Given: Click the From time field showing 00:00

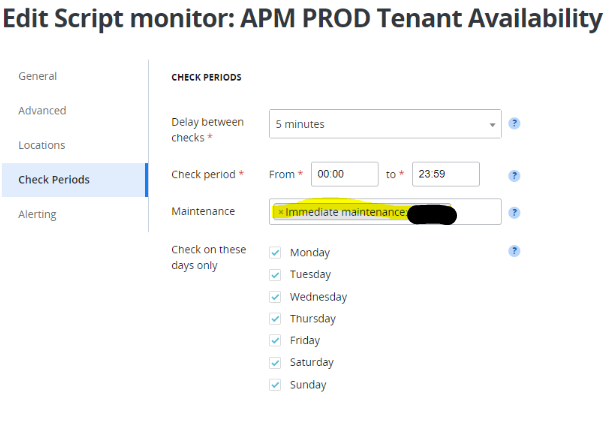Looking at the screenshot, I should 344,174.
